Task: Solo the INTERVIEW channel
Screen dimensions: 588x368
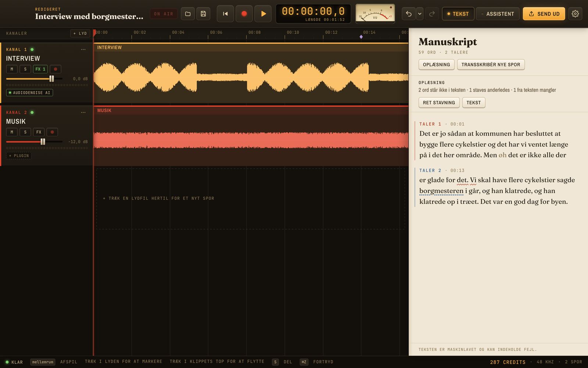Action: point(25,69)
